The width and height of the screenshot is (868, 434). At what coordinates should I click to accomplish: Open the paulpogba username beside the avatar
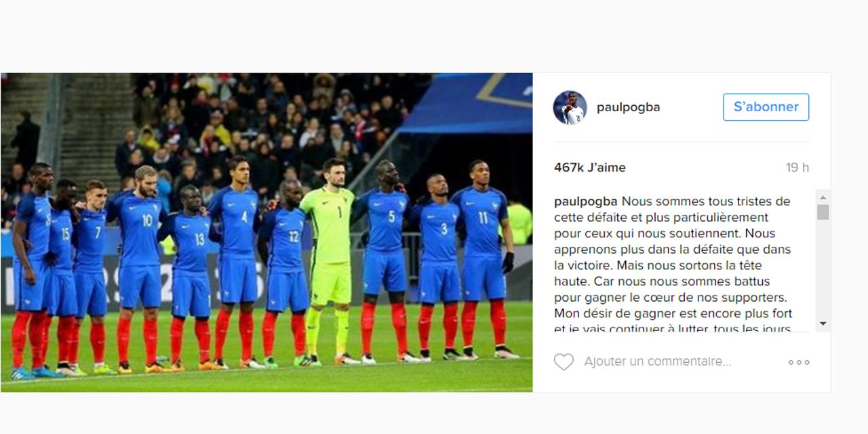click(628, 107)
